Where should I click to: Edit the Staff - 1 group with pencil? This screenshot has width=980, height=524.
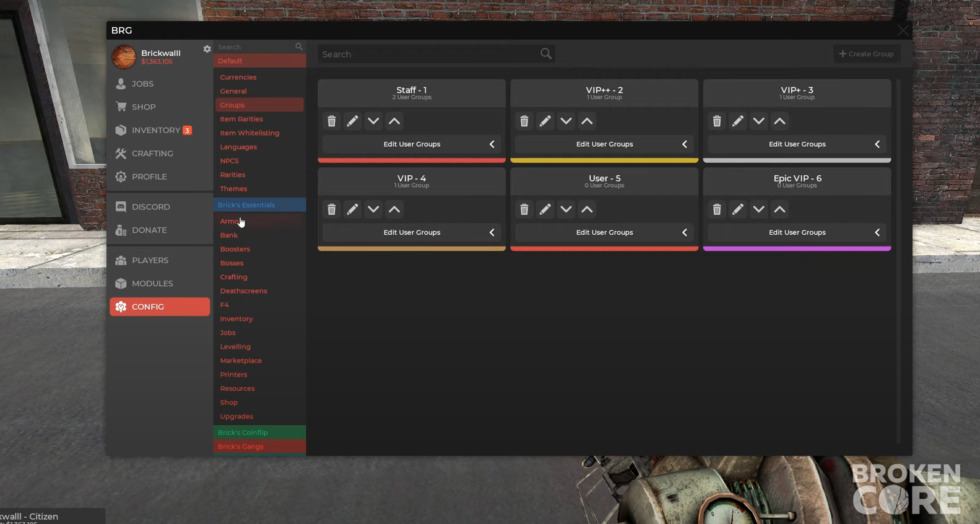[x=352, y=121]
